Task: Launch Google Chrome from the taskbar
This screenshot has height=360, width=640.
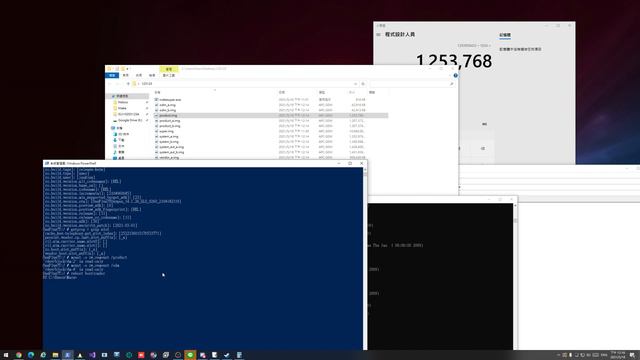Action: [18, 355]
